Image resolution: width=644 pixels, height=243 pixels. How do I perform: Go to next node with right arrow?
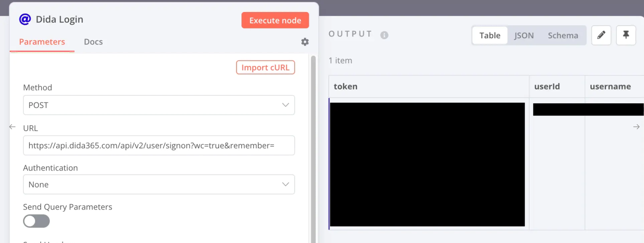coord(636,127)
